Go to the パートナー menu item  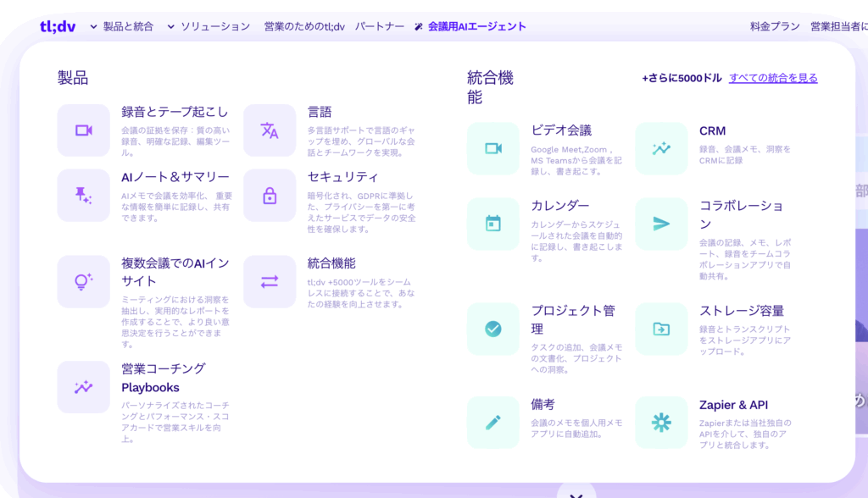(379, 26)
